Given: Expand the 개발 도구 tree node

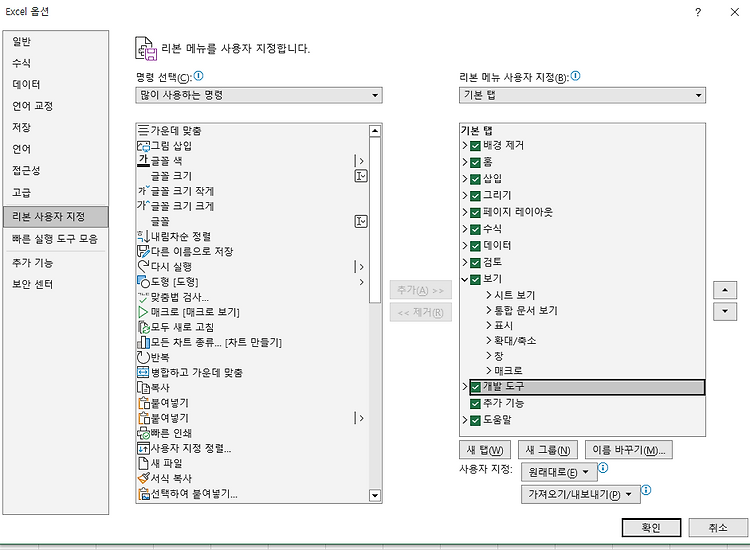Looking at the screenshot, I should [464, 386].
